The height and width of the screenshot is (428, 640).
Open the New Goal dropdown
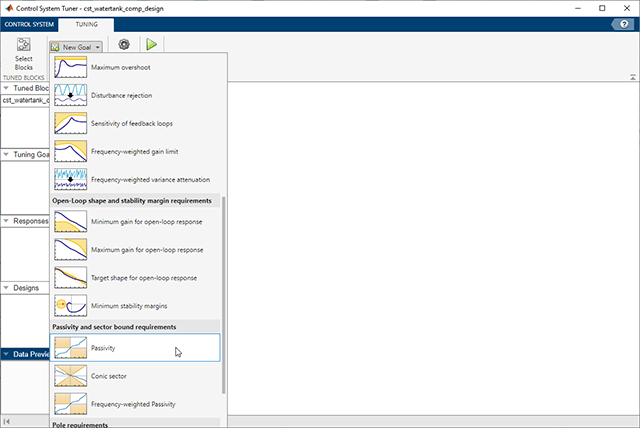pyautogui.click(x=76, y=47)
